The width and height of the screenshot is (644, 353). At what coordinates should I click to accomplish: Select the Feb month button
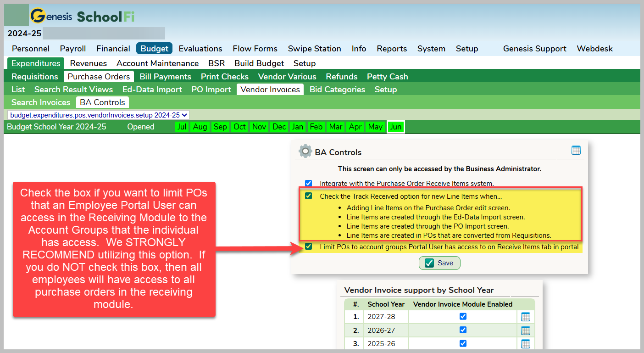point(316,127)
